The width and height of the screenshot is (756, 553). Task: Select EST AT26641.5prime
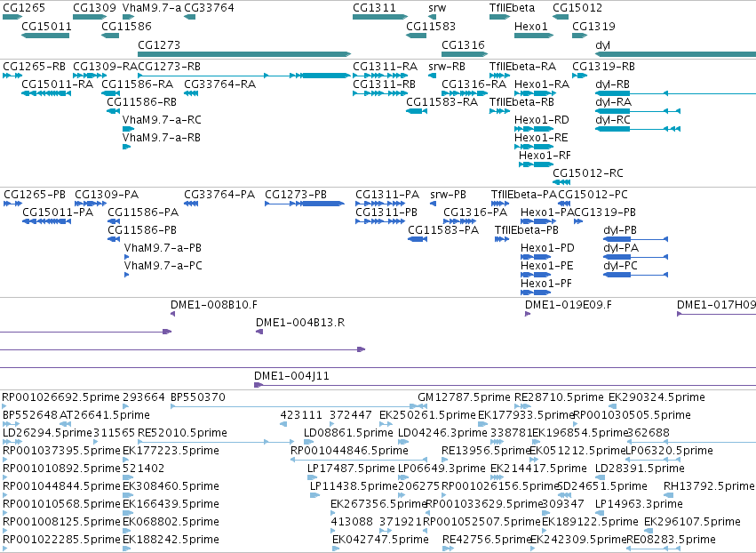pyautogui.click(x=105, y=414)
